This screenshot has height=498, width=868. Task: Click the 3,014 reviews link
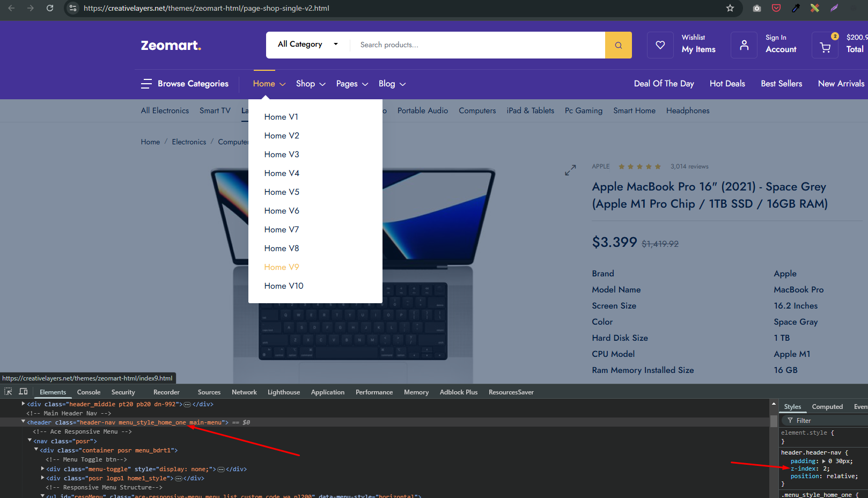[689, 166]
